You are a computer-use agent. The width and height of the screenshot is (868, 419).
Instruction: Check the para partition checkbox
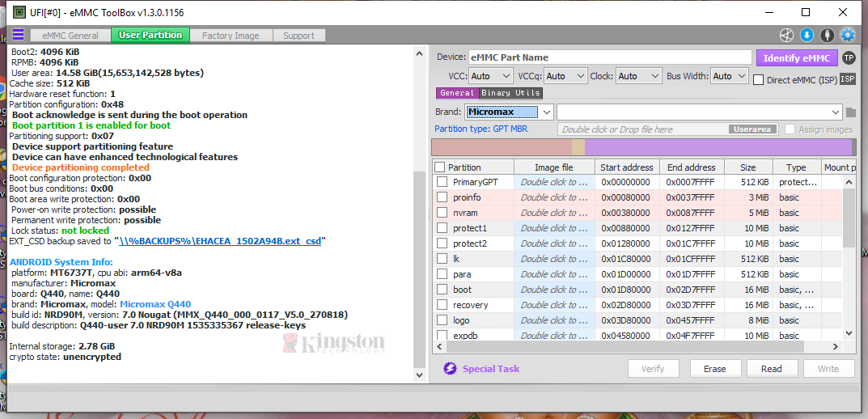pos(442,274)
